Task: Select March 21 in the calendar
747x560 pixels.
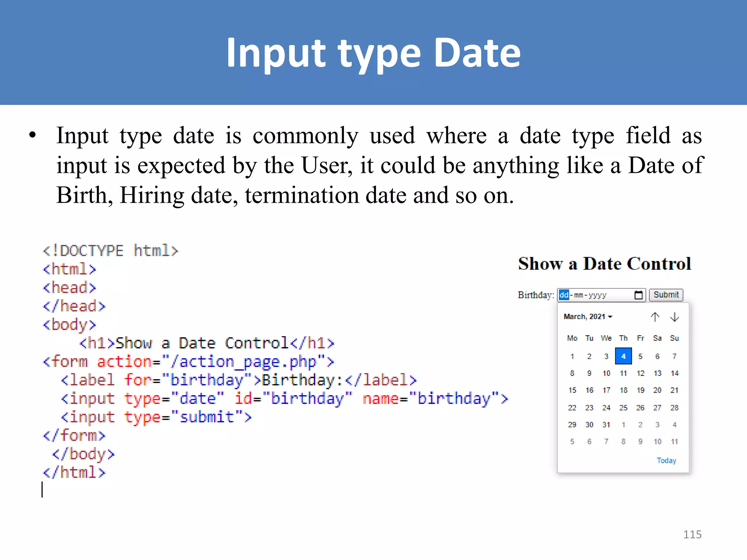Action: click(674, 390)
